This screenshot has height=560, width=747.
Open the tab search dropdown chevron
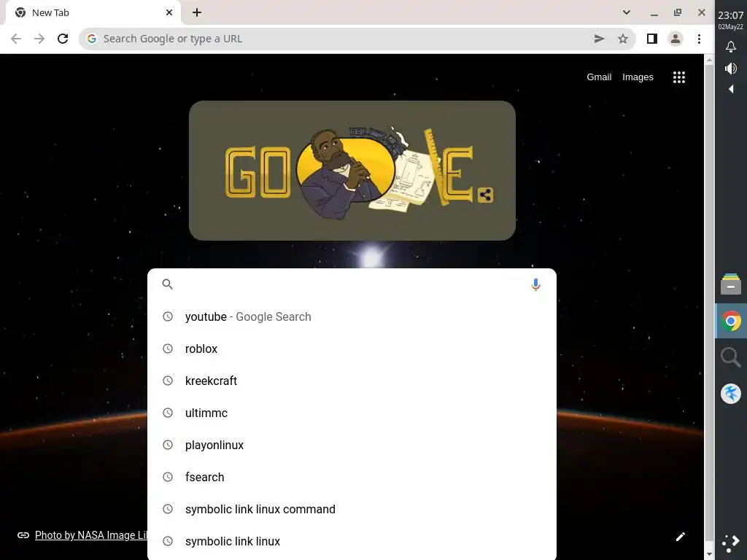click(627, 12)
